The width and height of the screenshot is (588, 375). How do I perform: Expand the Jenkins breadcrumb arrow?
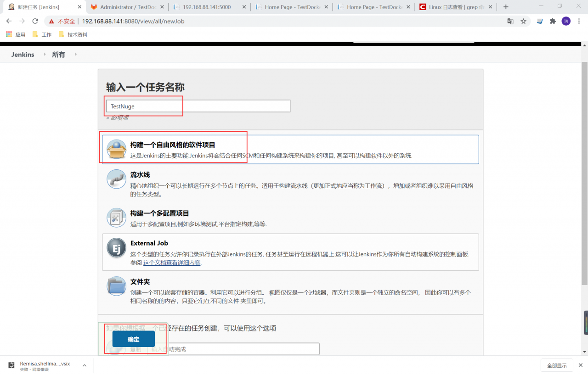click(45, 55)
